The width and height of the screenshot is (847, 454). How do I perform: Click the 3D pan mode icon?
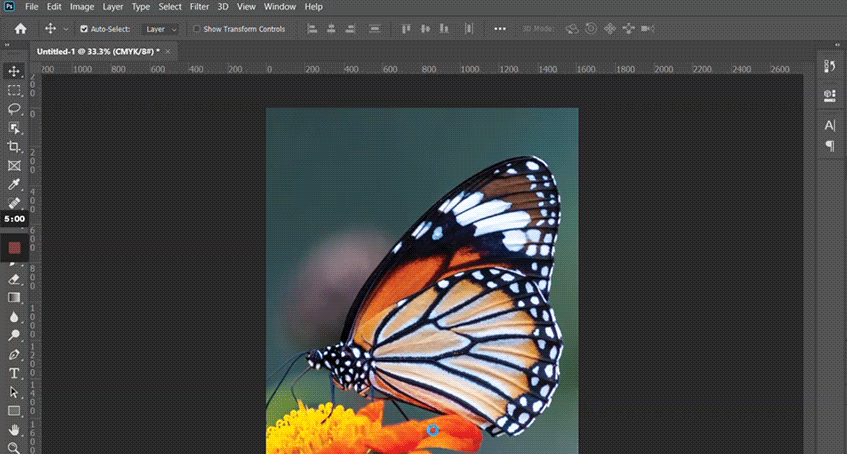pos(610,29)
